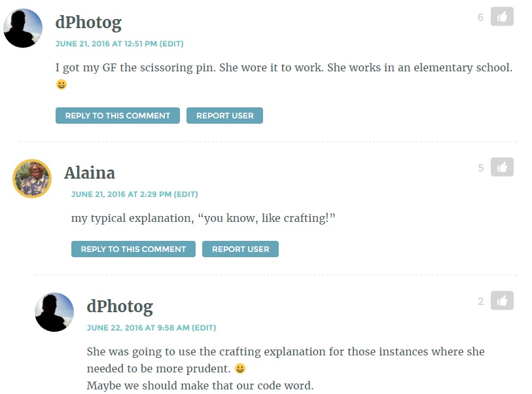
Task: Report user Alaina
Action: pos(241,249)
